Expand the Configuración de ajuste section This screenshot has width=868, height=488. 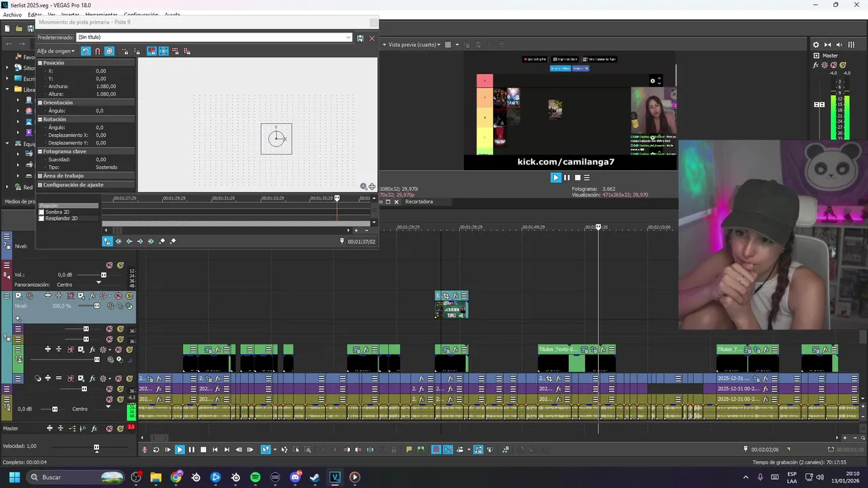click(x=40, y=184)
